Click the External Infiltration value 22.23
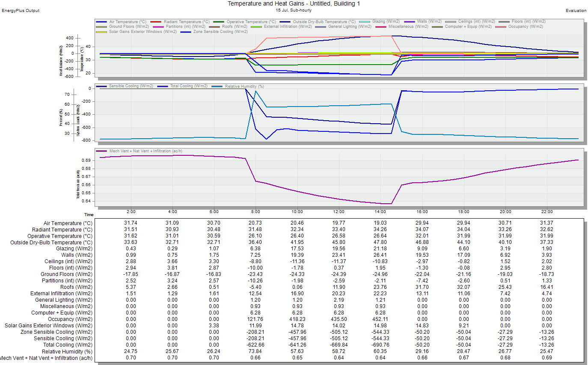This screenshot has height=365, width=588. (380, 294)
